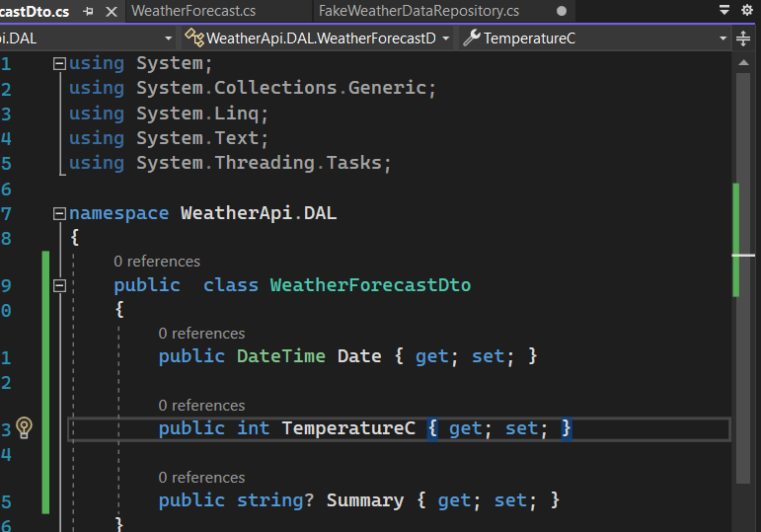Click 0 references above TemperatureC property
The image size is (761, 532).
point(201,406)
